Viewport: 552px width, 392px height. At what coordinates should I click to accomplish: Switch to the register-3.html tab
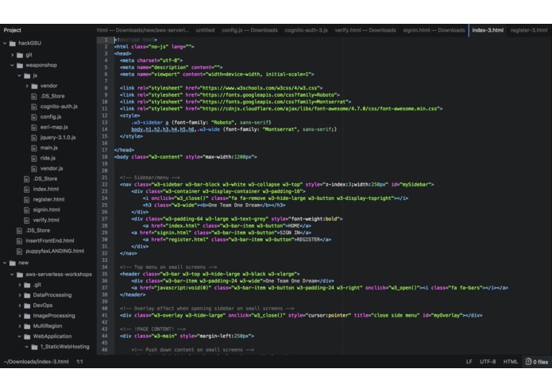(529, 30)
